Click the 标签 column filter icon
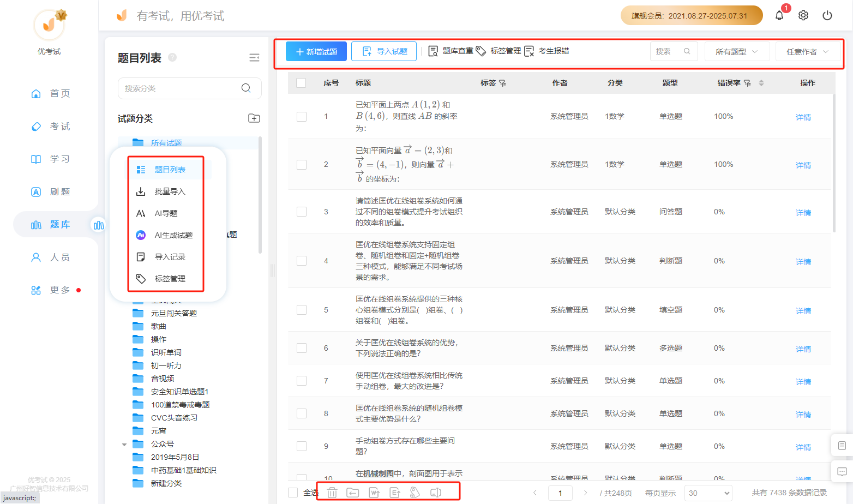 (502, 83)
